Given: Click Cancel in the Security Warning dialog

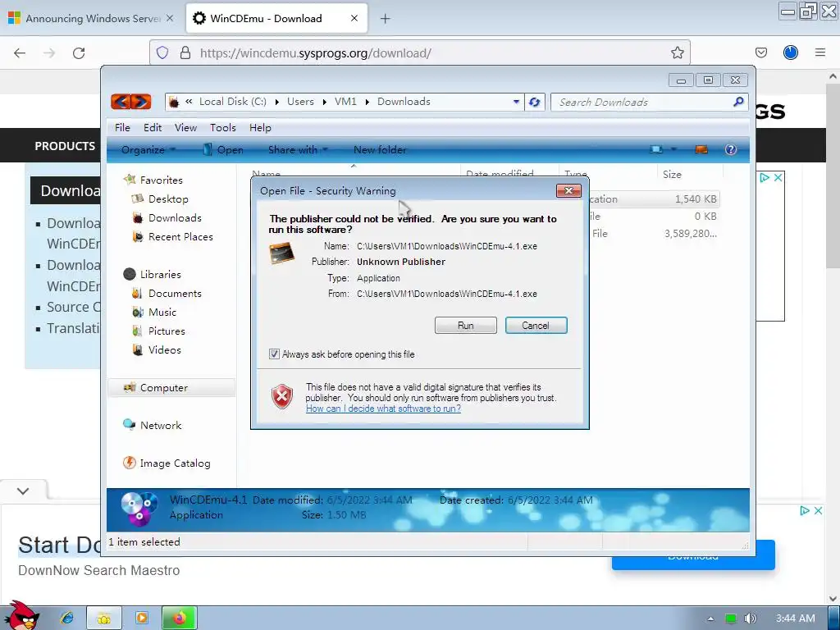Looking at the screenshot, I should pos(536,325).
